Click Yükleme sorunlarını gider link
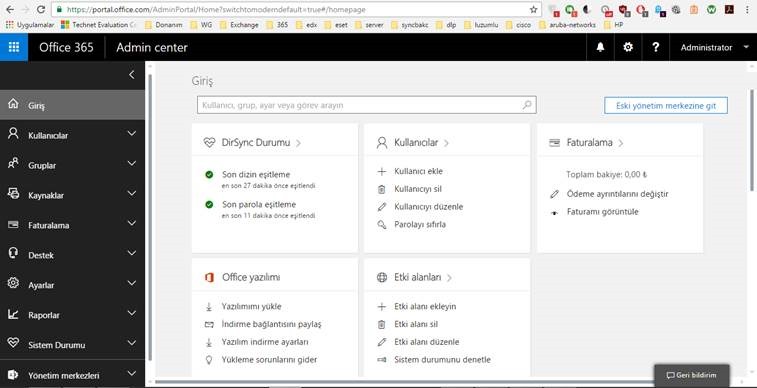Viewport: 757px width, 388px height. [269, 360]
